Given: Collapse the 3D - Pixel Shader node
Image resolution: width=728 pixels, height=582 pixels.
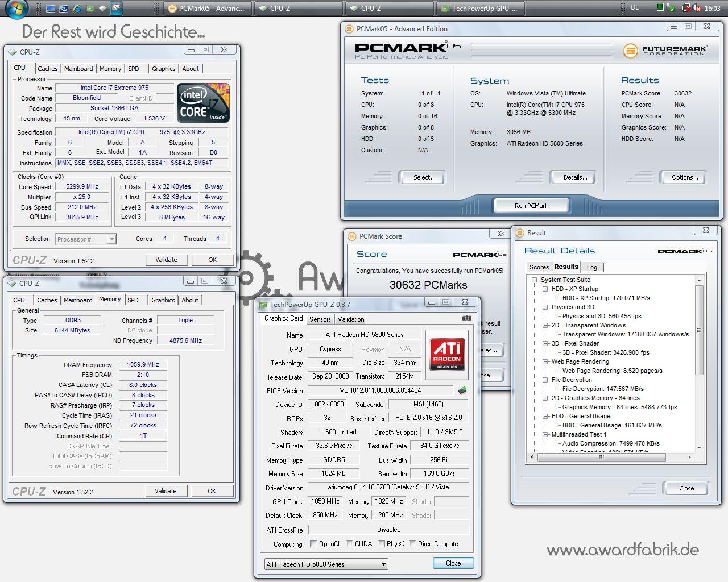Looking at the screenshot, I should tap(545, 343).
